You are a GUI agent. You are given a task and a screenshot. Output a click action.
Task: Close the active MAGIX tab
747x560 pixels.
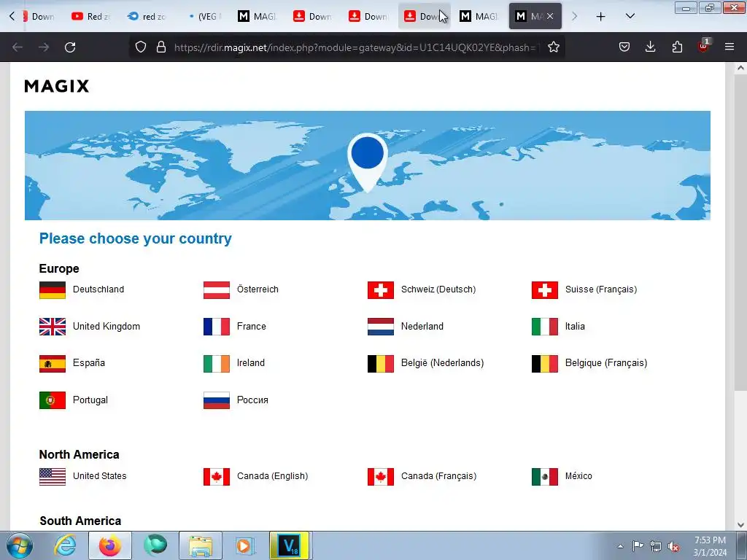point(550,16)
